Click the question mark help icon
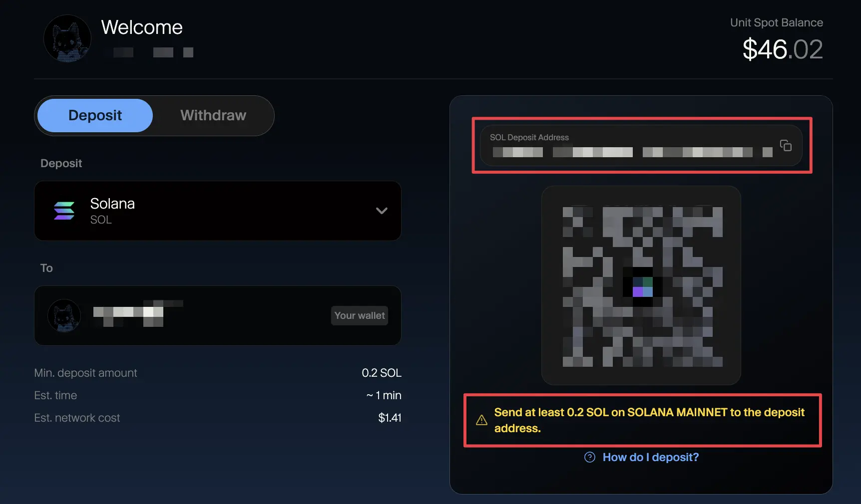Image resolution: width=861 pixels, height=504 pixels. [x=590, y=457]
